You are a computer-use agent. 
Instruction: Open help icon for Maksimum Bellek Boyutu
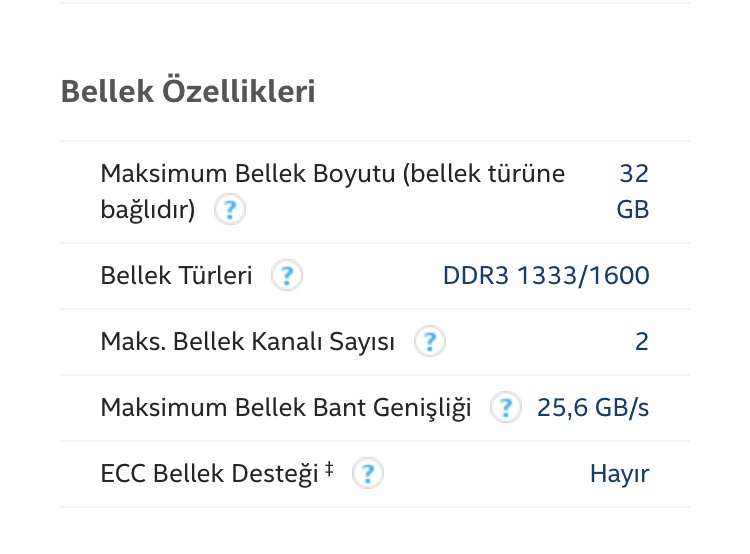tap(230, 209)
